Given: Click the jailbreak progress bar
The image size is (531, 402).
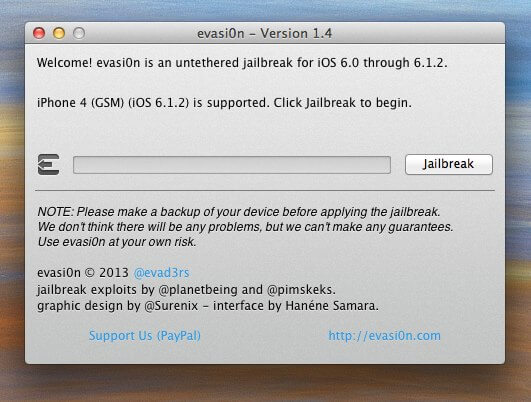Looking at the screenshot, I should pos(232,165).
